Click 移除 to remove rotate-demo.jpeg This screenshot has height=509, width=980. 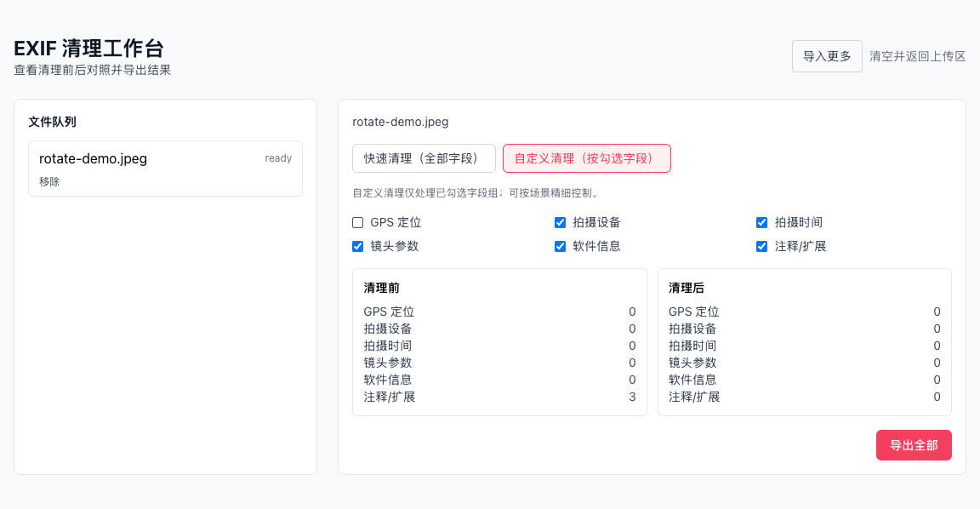coord(48,181)
